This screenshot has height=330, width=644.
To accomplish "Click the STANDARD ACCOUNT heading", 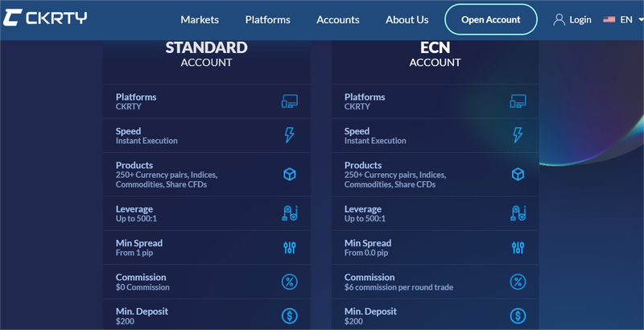I will click(207, 54).
